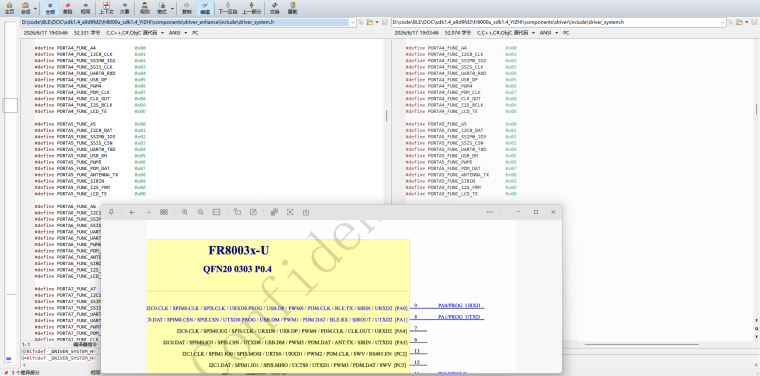The width and height of the screenshot is (760, 376).
Task: Open left pane ANSI encoding dropdown
Action: pyautogui.click(x=177, y=33)
